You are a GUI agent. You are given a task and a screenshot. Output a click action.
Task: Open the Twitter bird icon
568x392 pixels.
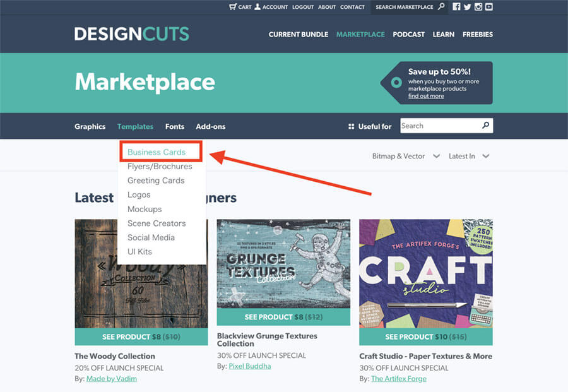click(467, 7)
